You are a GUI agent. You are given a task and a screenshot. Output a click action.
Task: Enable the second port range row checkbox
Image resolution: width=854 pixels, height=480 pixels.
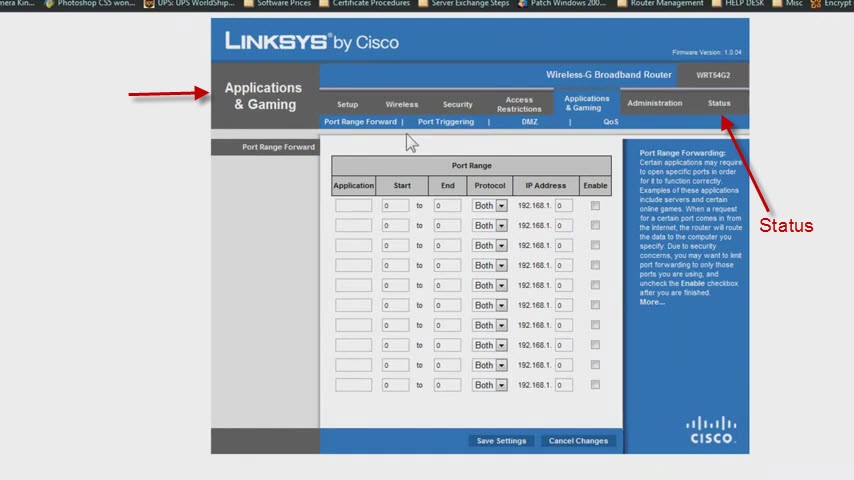point(595,226)
